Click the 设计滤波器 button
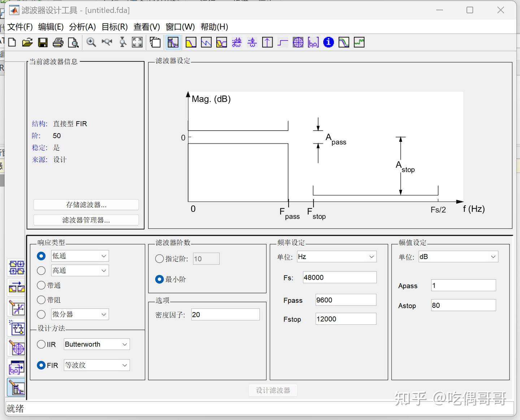The width and height of the screenshot is (520, 420). pyautogui.click(x=273, y=390)
